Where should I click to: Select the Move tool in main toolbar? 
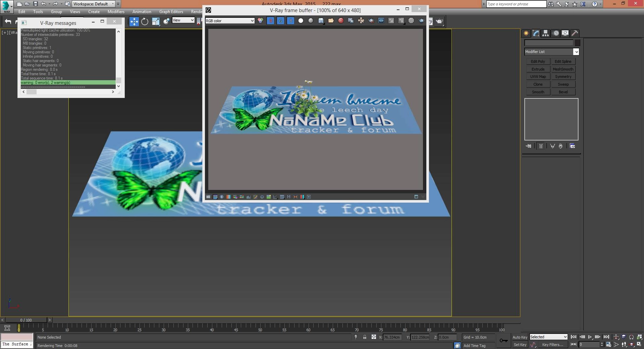tap(134, 22)
